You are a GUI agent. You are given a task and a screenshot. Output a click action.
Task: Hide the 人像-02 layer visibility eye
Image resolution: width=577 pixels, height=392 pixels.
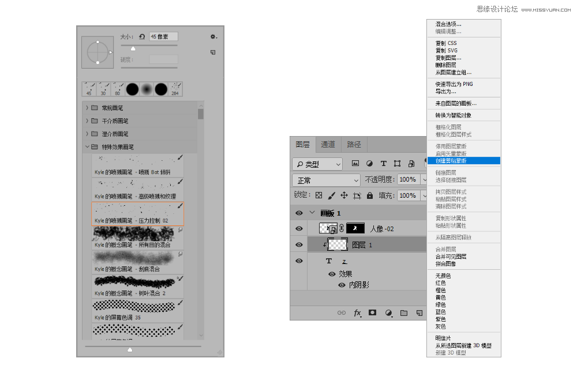pos(298,228)
